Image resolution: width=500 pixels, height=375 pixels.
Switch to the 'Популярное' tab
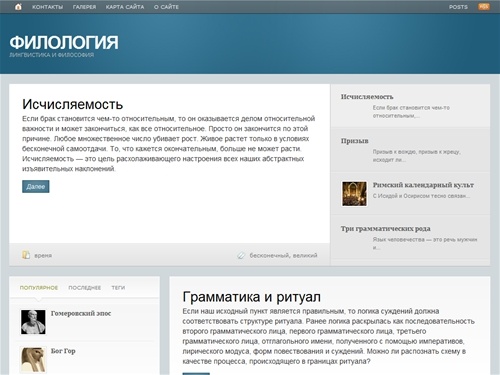click(x=39, y=288)
